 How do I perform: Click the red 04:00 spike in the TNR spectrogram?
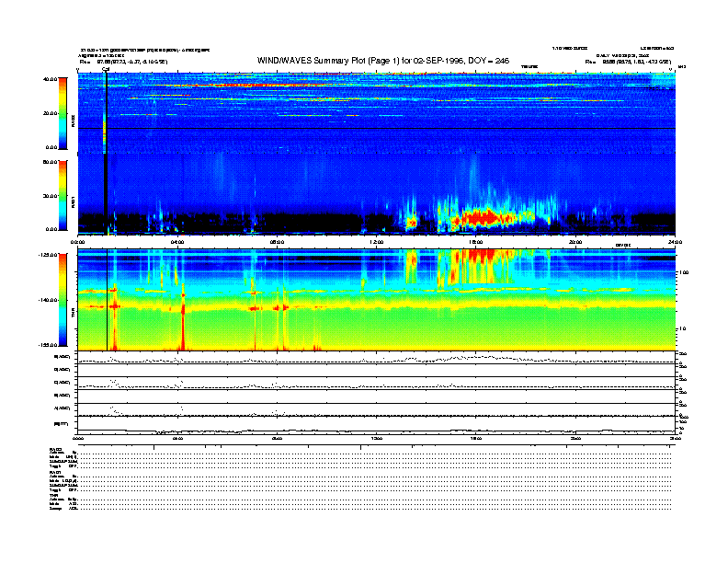pyautogui.click(x=183, y=316)
